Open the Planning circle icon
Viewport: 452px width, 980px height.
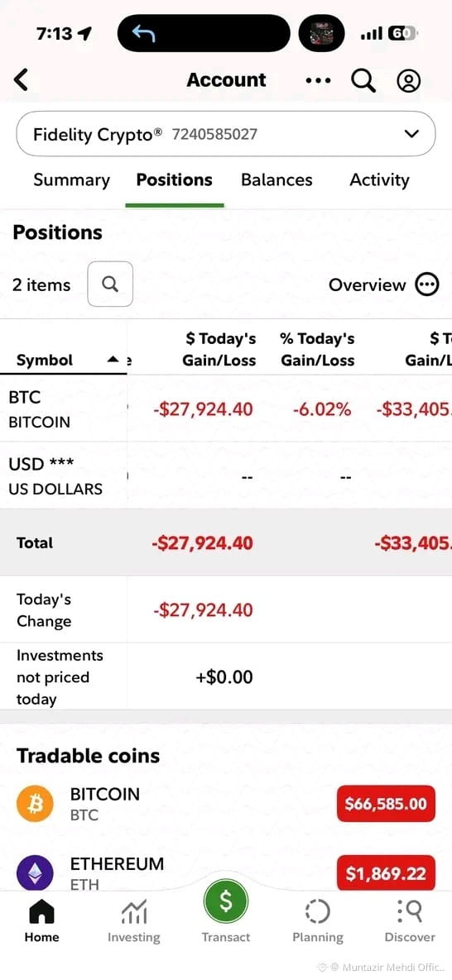317,920
